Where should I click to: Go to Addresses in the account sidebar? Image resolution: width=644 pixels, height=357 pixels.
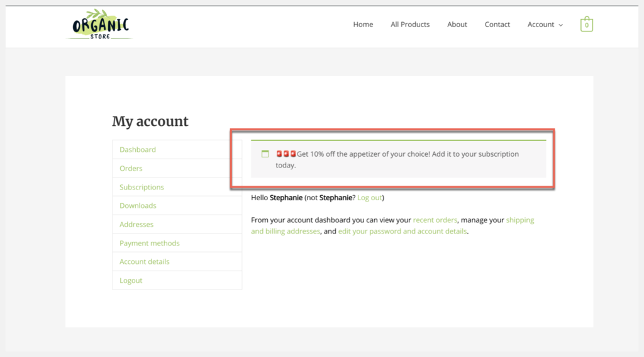[x=136, y=224]
